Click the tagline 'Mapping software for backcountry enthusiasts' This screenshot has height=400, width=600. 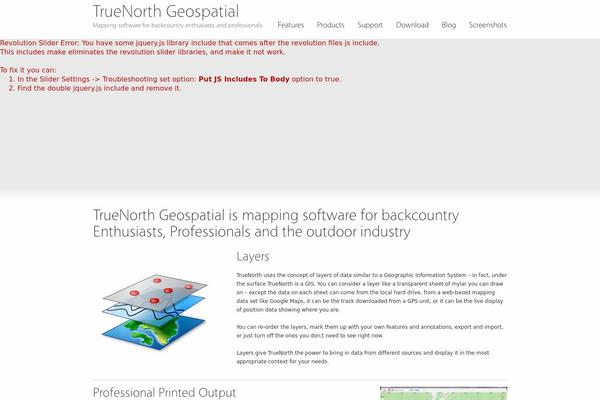[177, 25]
